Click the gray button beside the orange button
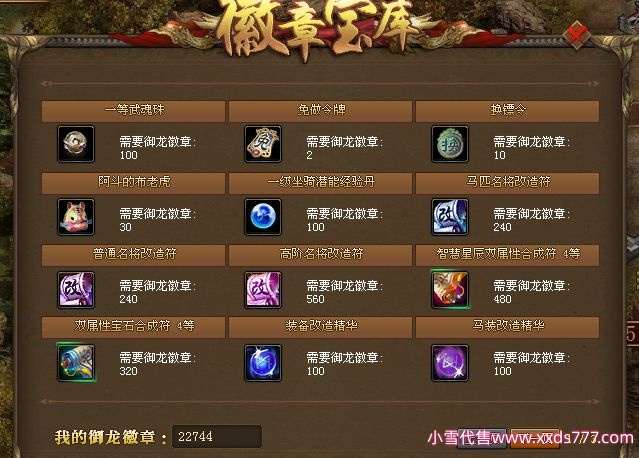Screen dimensions: 639x458 482,438
